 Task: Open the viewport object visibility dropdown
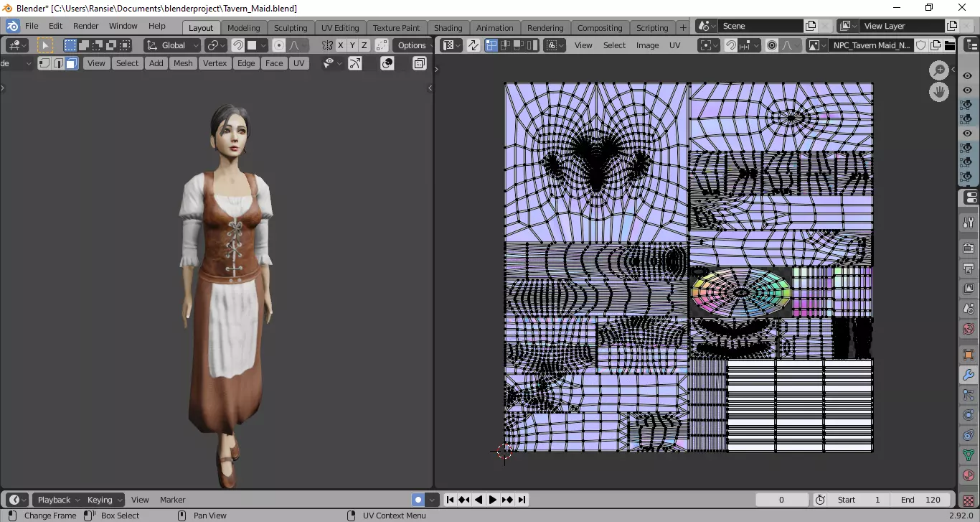coord(331,63)
